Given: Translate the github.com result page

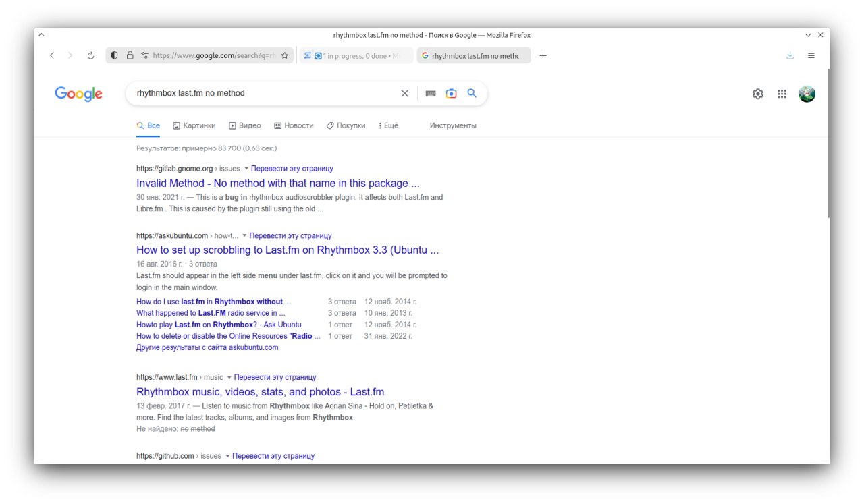Looking at the screenshot, I should (x=273, y=456).
